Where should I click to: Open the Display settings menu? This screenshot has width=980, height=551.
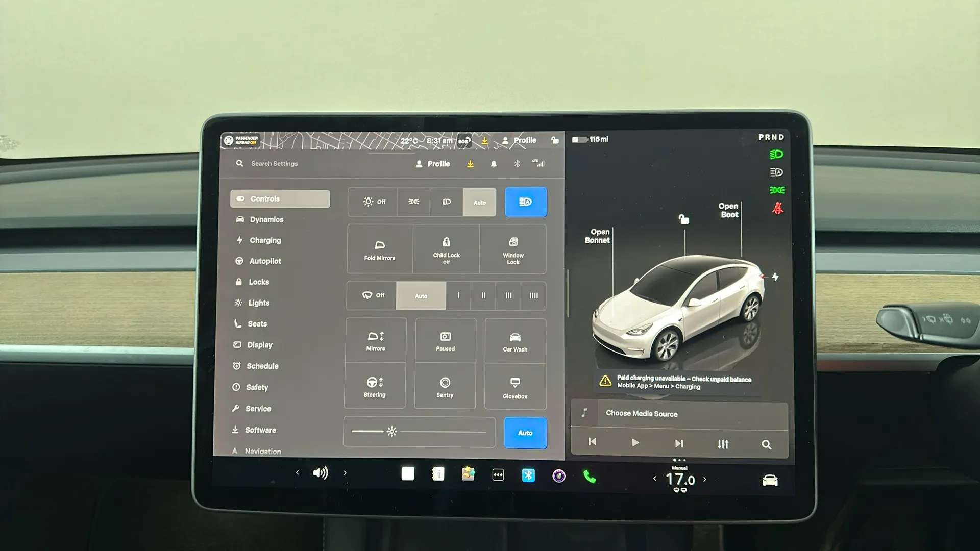tap(252, 345)
